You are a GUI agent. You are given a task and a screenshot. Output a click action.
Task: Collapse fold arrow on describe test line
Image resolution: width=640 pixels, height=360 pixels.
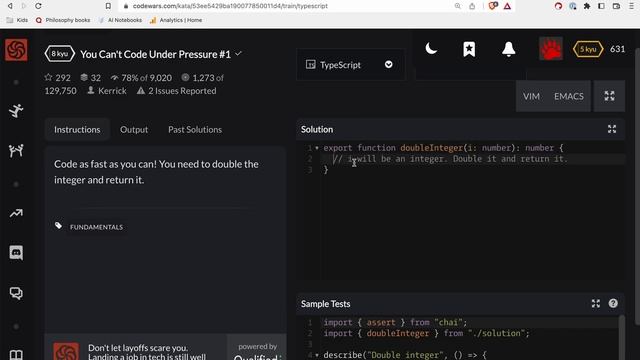point(317,355)
